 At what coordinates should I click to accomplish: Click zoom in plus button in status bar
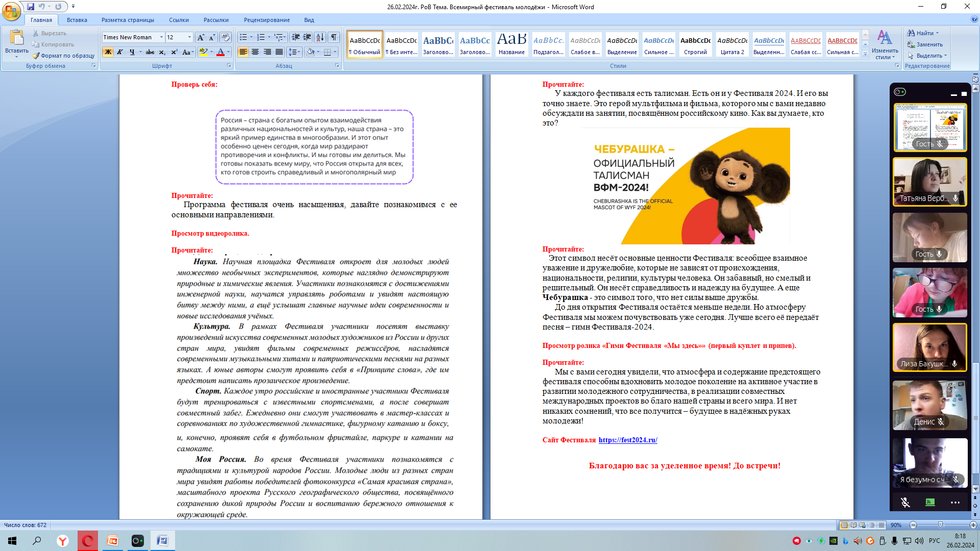[973, 525]
